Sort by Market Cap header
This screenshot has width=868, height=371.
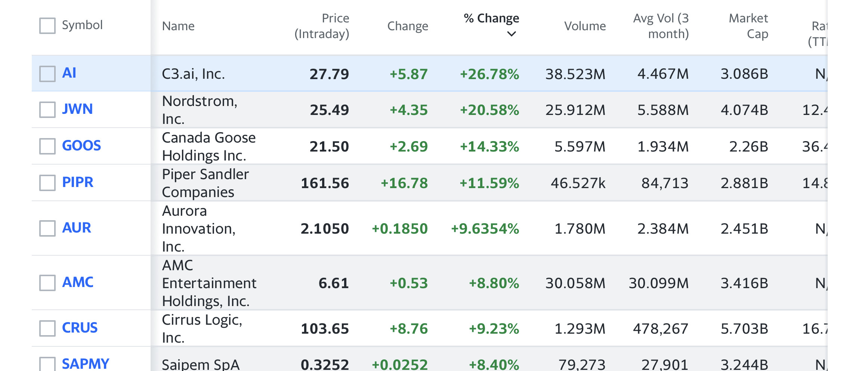pyautogui.click(x=748, y=26)
